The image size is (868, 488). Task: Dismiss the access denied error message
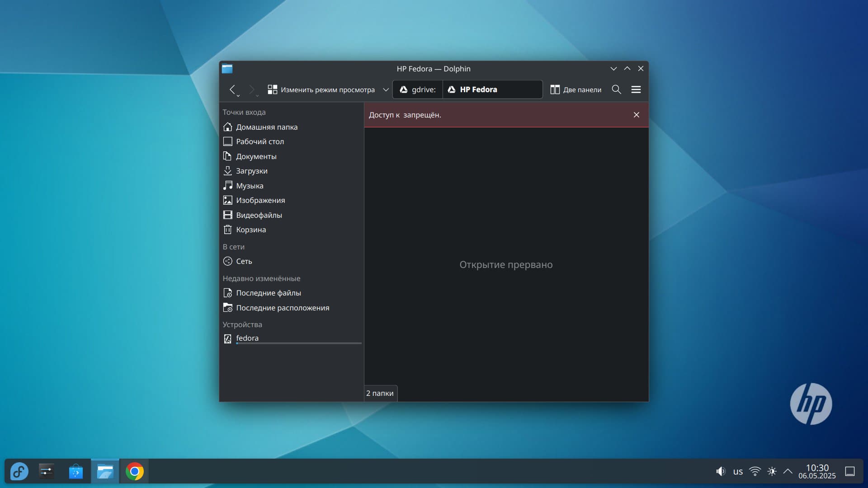(x=636, y=115)
